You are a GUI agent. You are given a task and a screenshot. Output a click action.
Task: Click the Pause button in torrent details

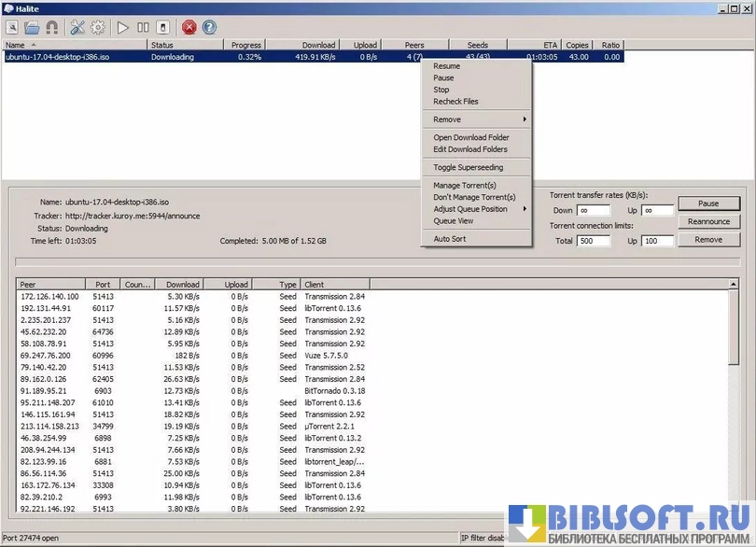click(708, 203)
